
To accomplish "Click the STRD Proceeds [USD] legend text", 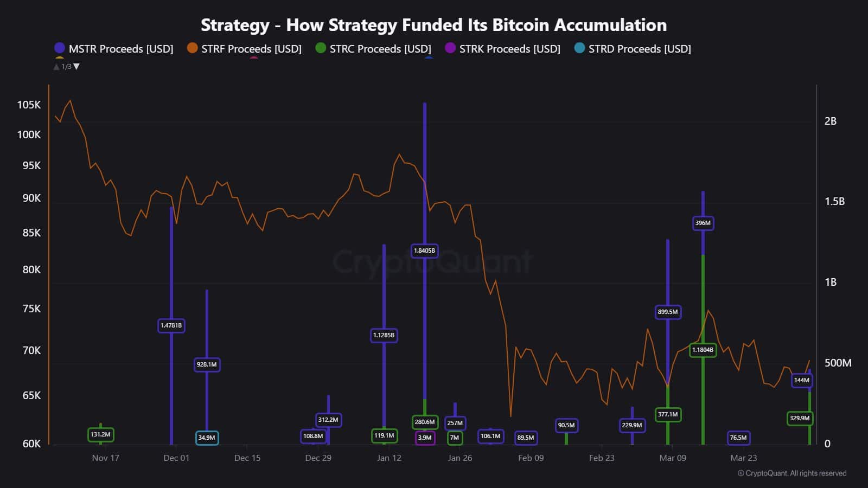I will tap(640, 49).
